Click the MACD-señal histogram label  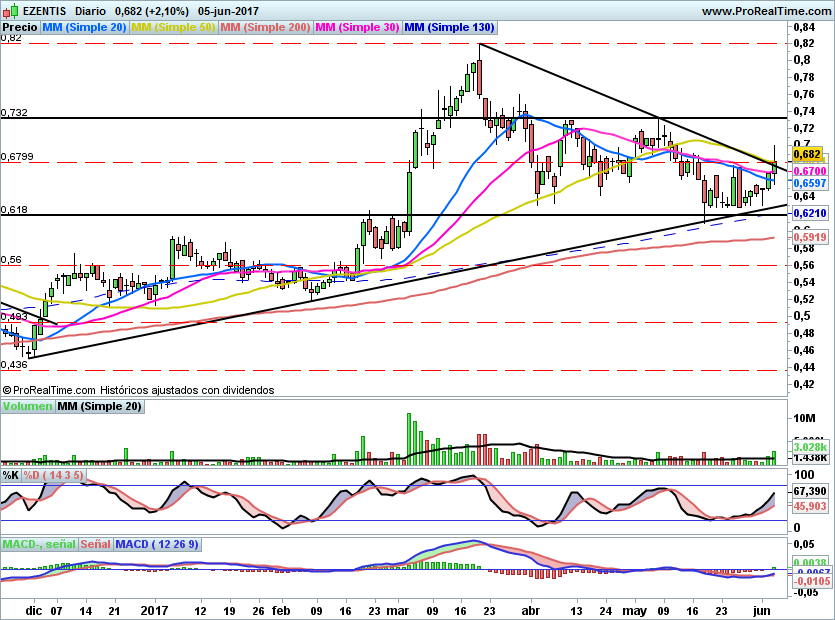[x=39, y=544]
